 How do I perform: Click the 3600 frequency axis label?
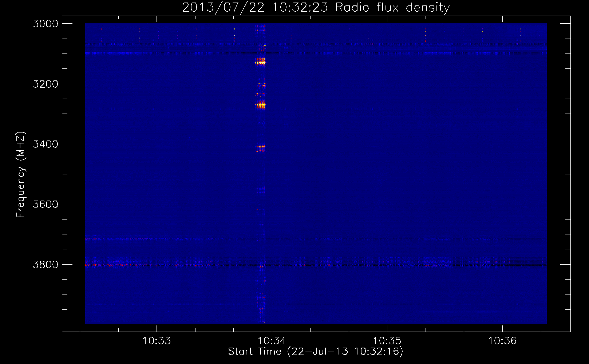(46, 204)
